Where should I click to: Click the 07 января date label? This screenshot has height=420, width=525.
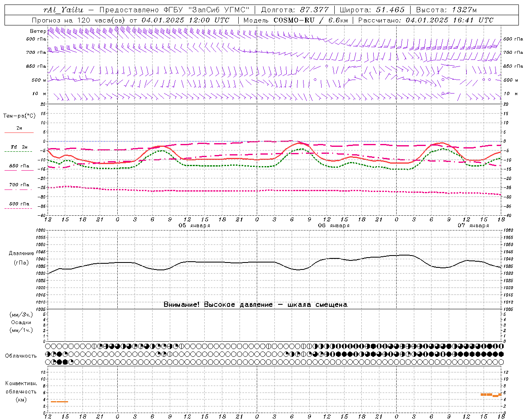[x=473, y=226]
